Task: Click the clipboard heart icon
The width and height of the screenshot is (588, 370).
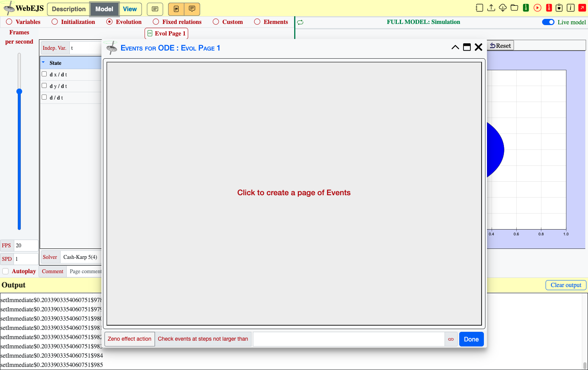Action: [x=559, y=8]
